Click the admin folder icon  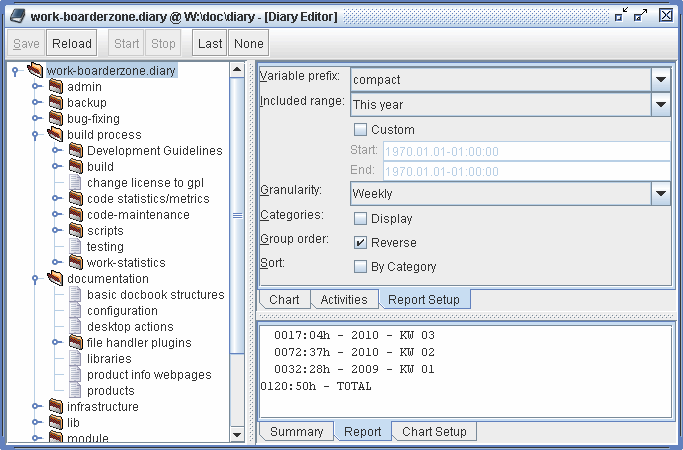point(56,86)
